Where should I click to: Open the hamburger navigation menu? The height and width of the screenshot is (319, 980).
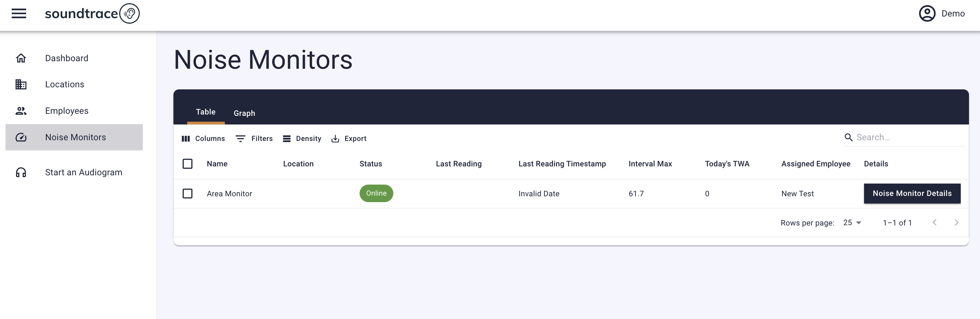coord(19,14)
